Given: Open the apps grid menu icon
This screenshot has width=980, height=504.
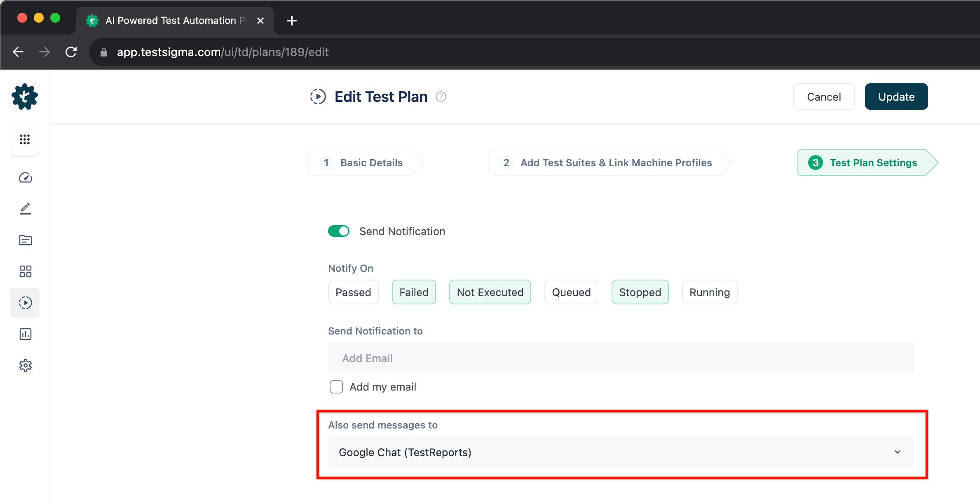Looking at the screenshot, I should (25, 139).
